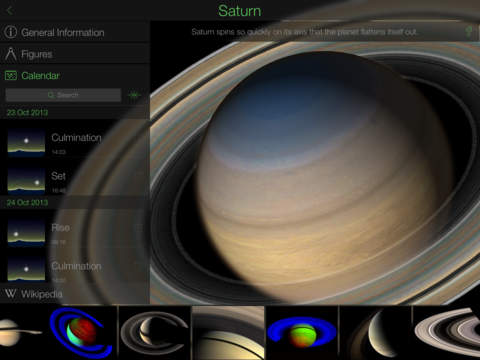Select the backlit dark Saturn thumbnail
The height and width of the screenshot is (360, 480).
[x=155, y=332]
